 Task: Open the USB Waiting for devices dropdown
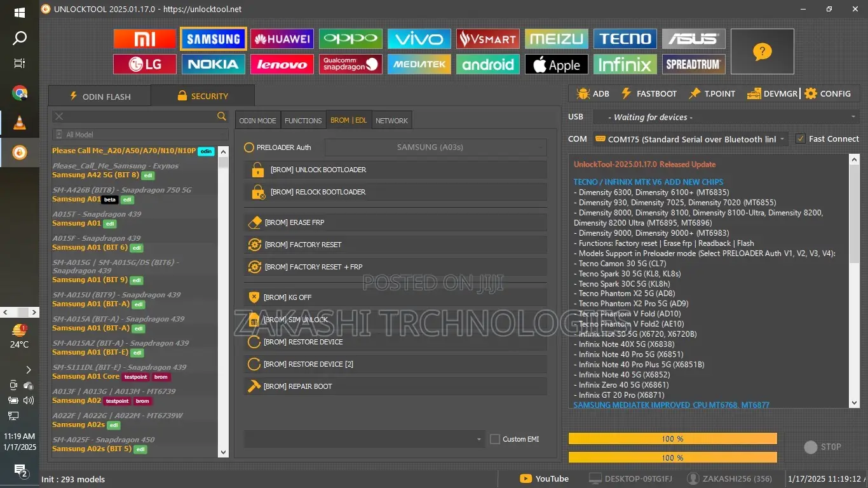[x=726, y=117]
